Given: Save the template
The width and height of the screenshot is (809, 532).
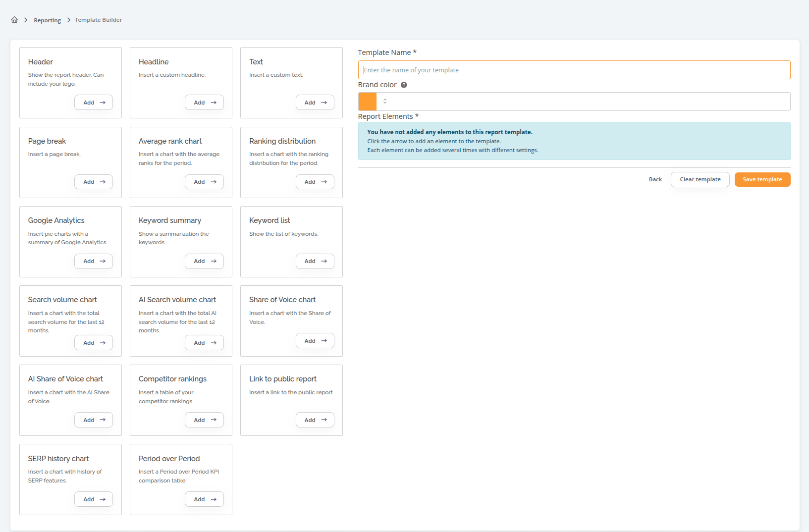Looking at the screenshot, I should click(762, 179).
